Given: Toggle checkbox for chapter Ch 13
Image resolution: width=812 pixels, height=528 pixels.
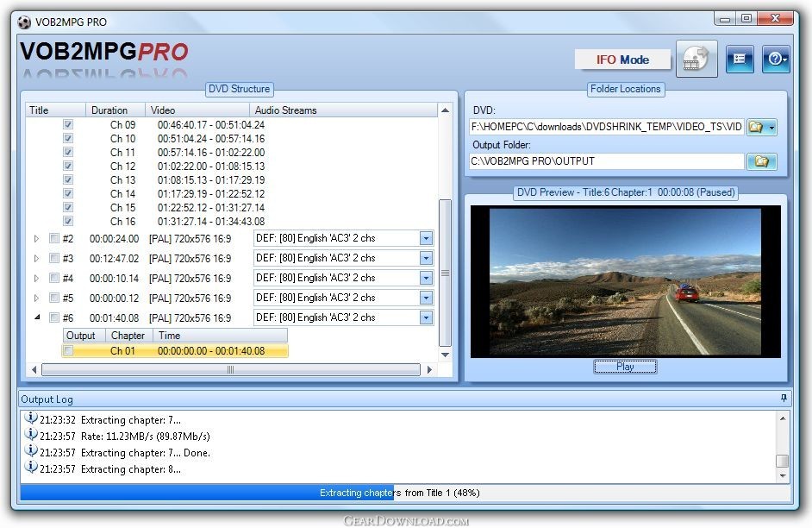Looking at the screenshot, I should click(x=68, y=179).
